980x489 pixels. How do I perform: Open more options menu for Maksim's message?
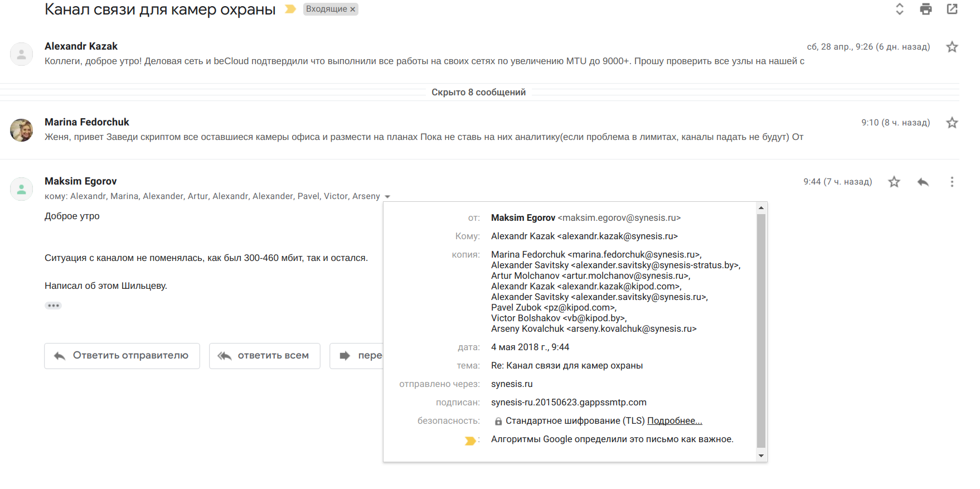(952, 182)
